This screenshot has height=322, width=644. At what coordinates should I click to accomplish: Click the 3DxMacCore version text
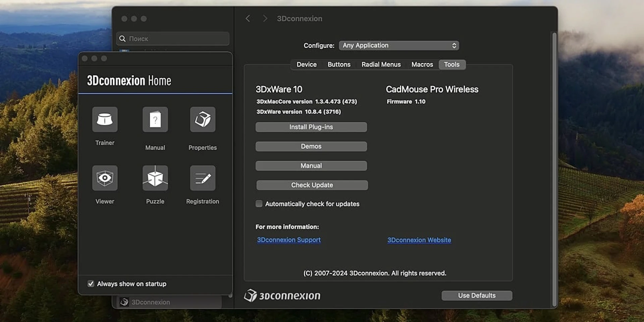[x=307, y=102]
